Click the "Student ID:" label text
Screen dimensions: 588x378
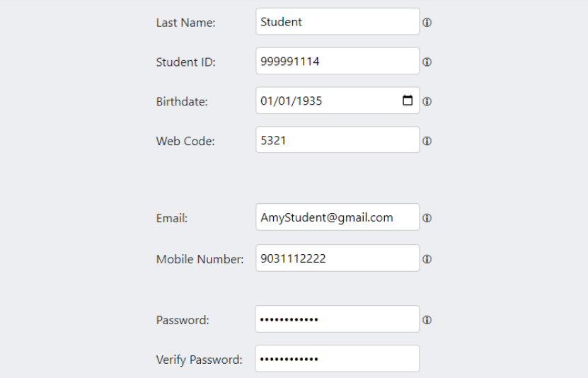185,62
